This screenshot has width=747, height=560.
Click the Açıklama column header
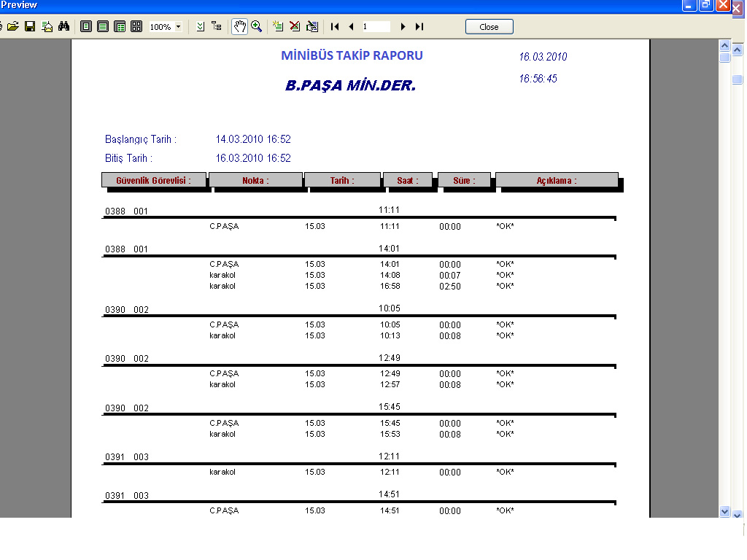click(557, 180)
